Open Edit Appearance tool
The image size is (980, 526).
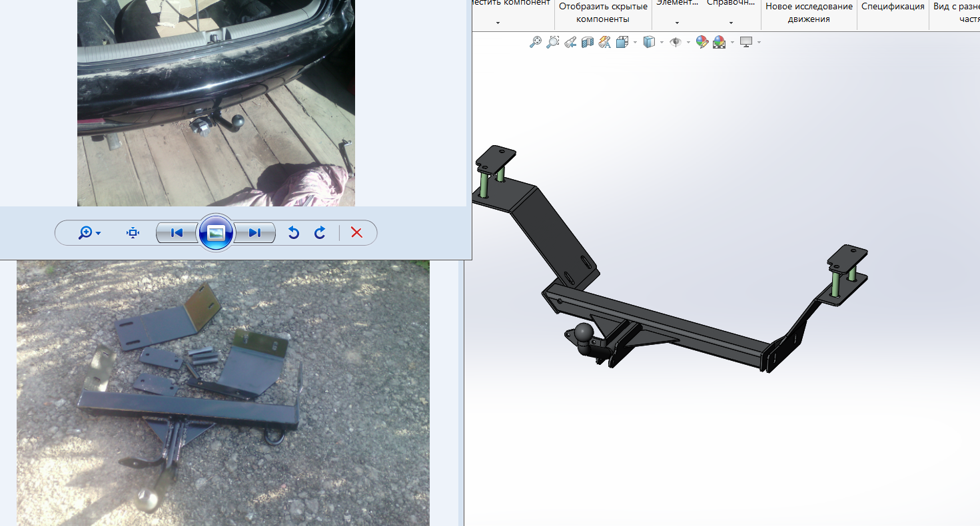point(702,43)
